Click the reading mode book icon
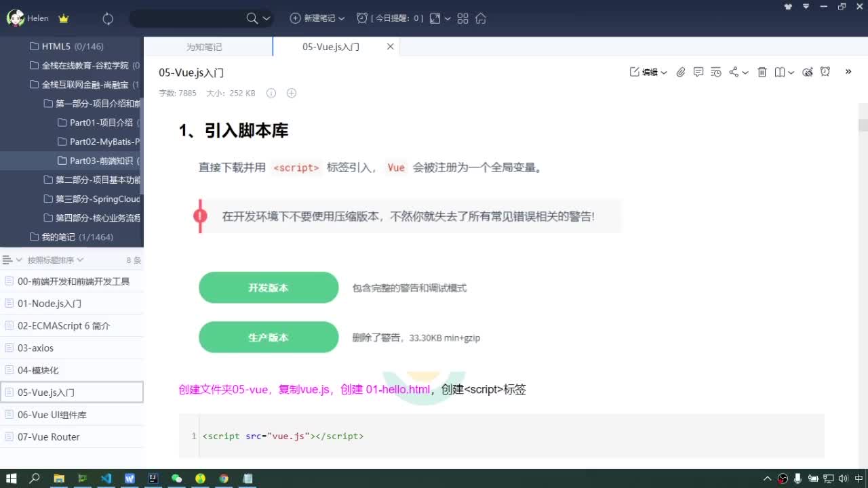Image resolution: width=868 pixels, height=488 pixels. click(x=780, y=72)
